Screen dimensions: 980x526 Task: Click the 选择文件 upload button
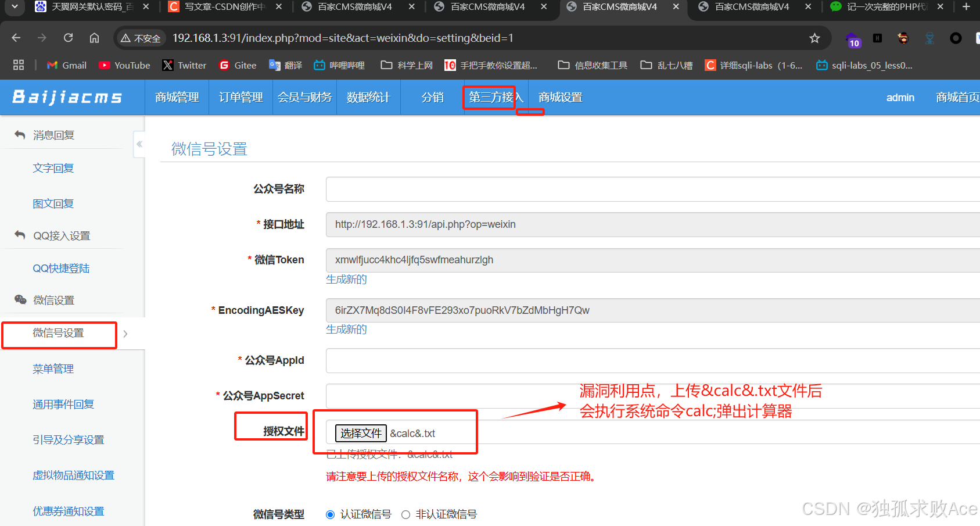tap(360, 433)
